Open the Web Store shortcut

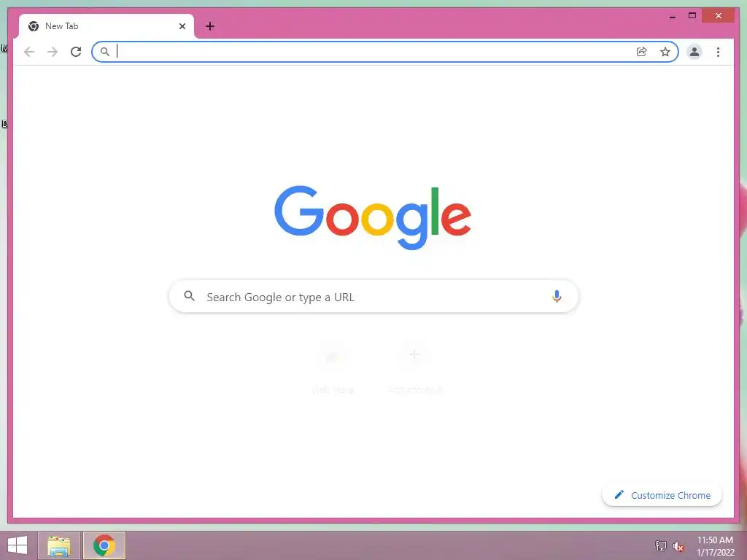pyautogui.click(x=333, y=367)
